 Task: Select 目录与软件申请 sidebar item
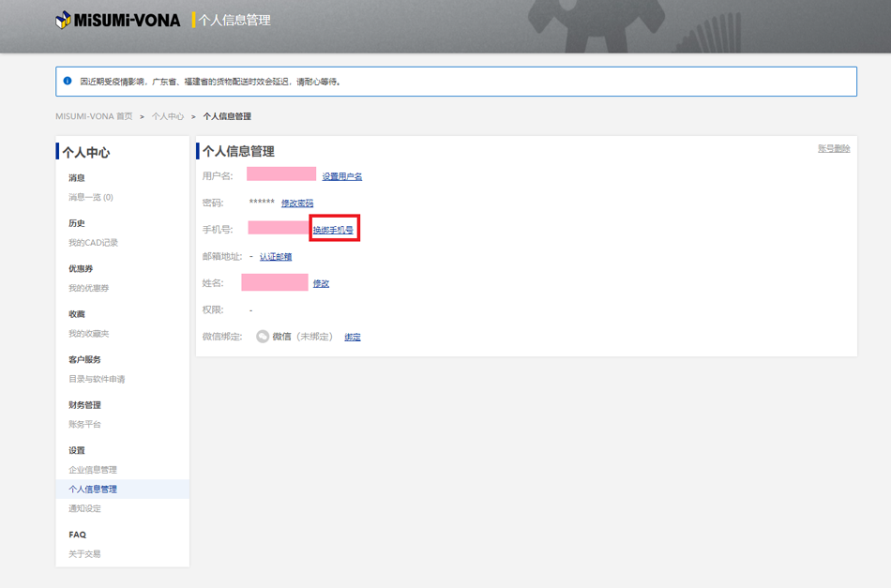[x=97, y=380]
